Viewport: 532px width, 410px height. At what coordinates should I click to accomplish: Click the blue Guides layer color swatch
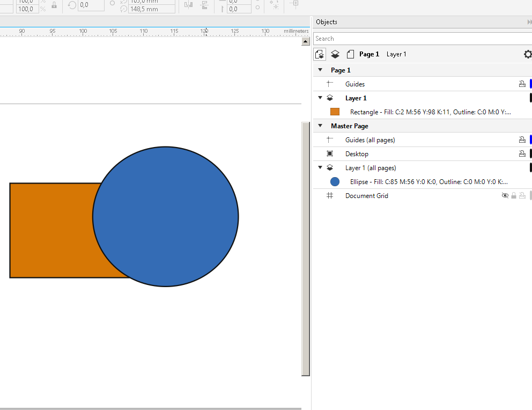click(530, 84)
